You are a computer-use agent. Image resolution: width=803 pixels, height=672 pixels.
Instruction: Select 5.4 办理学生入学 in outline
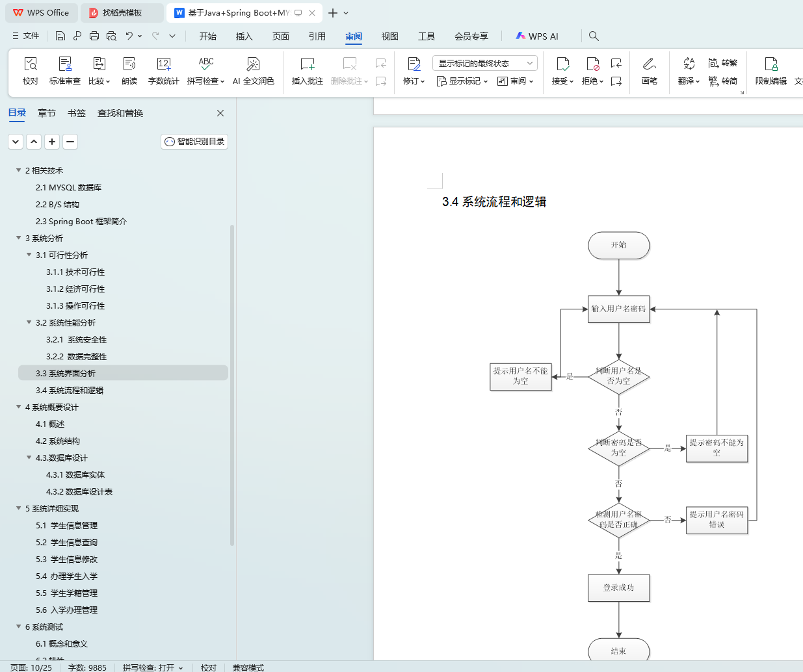[x=66, y=576]
